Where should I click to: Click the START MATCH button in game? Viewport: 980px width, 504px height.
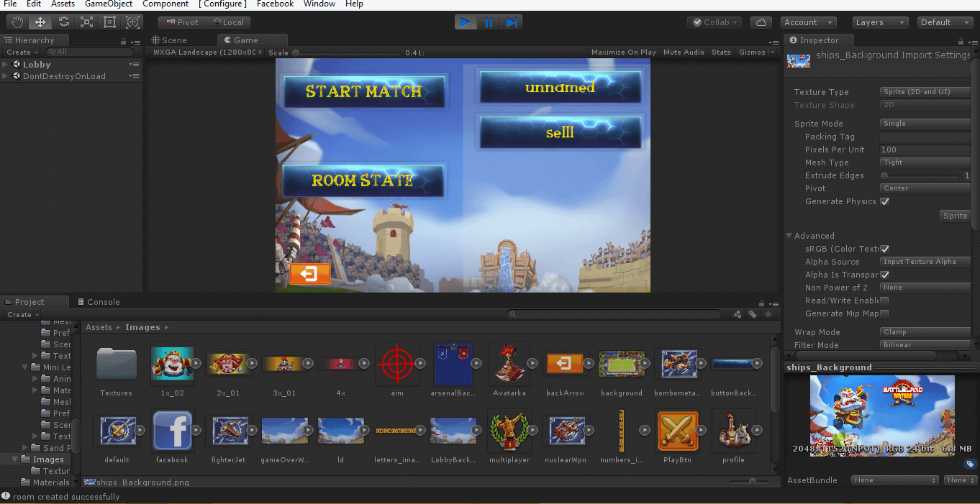pos(363,91)
